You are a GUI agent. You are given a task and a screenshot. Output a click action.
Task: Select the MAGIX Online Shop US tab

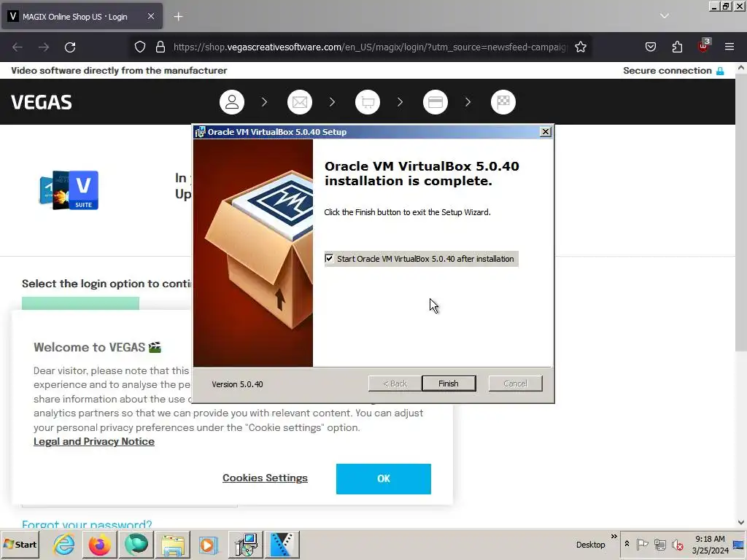pyautogui.click(x=82, y=16)
